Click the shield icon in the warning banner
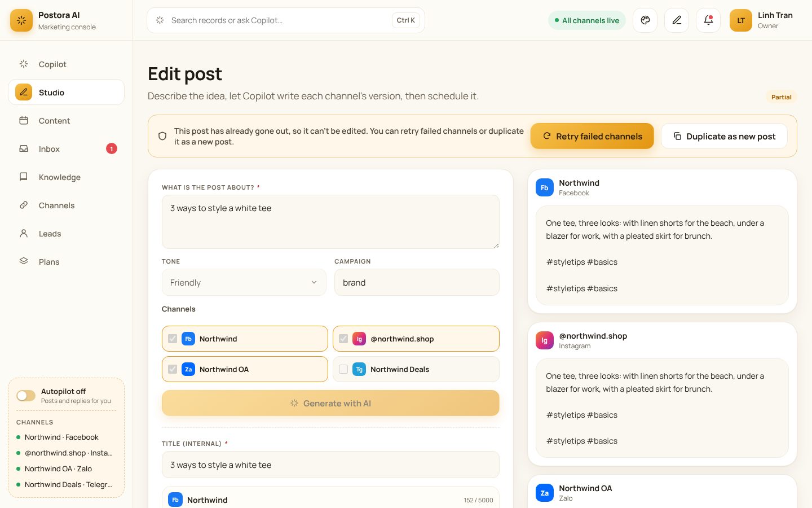812x508 pixels. click(x=162, y=136)
